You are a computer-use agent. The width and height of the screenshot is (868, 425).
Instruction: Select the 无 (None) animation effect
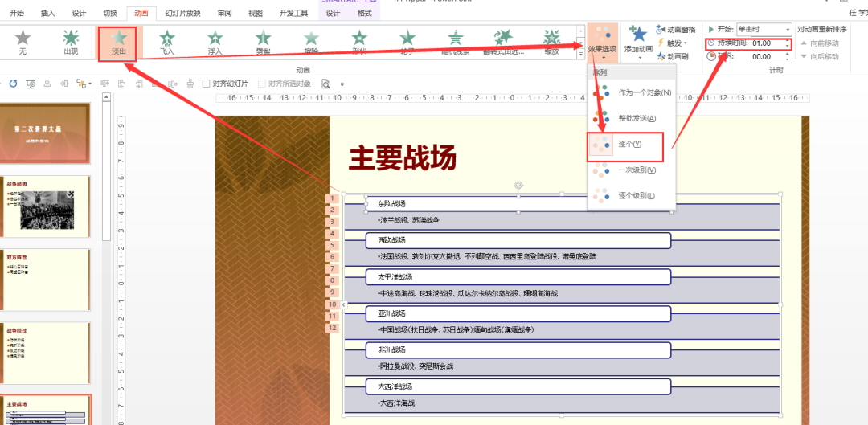pyautogui.click(x=23, y=43)
